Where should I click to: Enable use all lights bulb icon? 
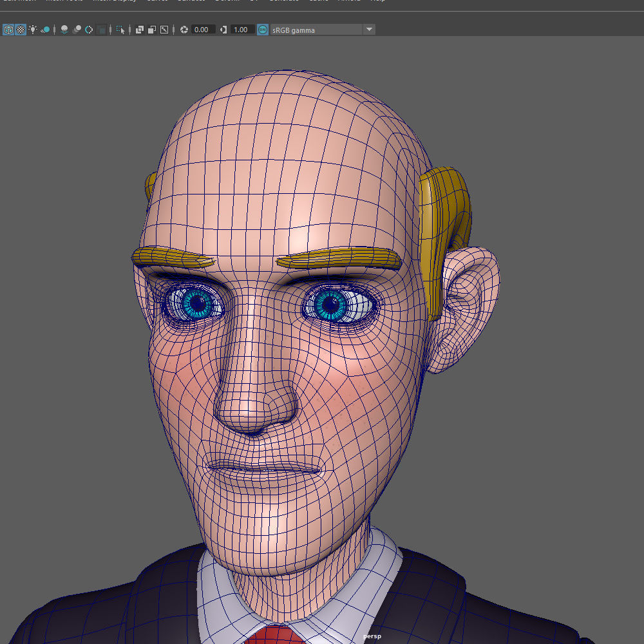click(x=32, y=30)
